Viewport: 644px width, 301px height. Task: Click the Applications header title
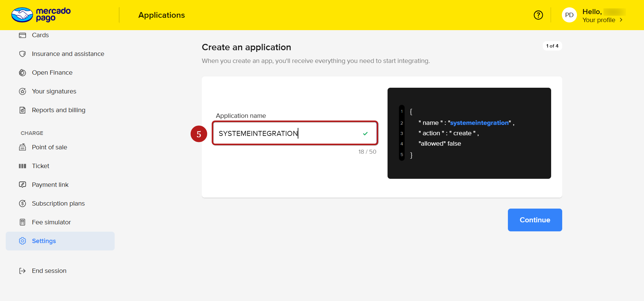tap(162, 15)
